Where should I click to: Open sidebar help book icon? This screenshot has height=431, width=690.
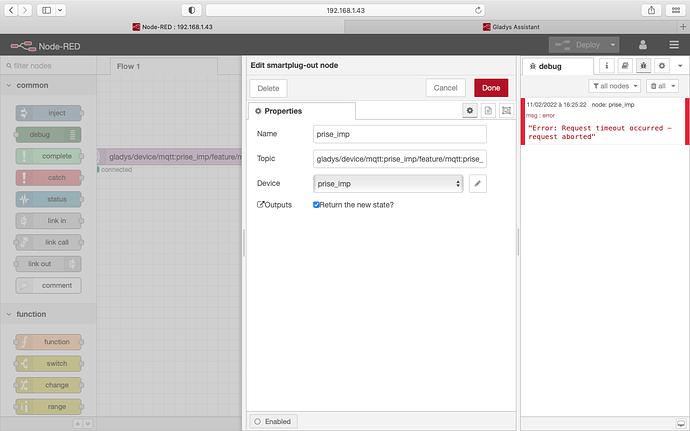click(x=625, y=66)
